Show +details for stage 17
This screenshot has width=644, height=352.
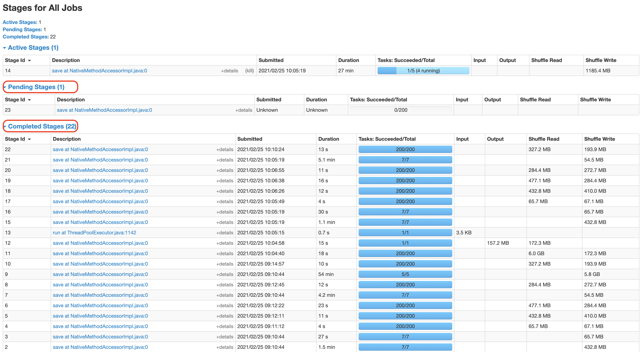point(225,201)
